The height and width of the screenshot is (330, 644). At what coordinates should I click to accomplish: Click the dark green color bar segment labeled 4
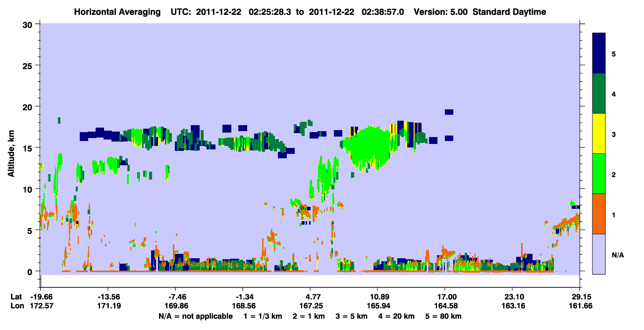coord(599,93)
